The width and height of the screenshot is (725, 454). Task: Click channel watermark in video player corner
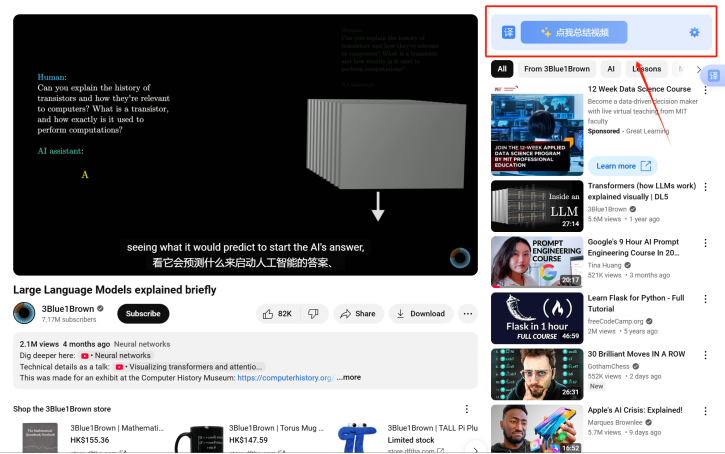point(460,258)
